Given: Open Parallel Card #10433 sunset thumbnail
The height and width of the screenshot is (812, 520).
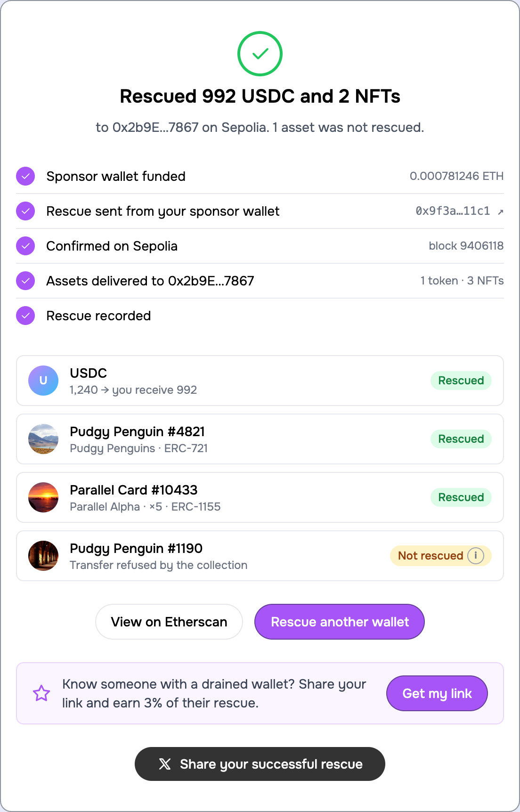Looking at the screenshot, I should click(x=43, y=497).
